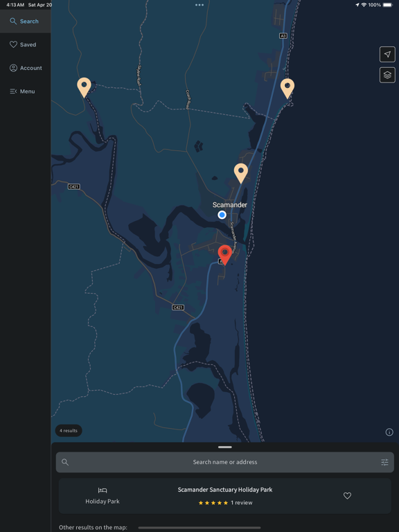Tap the lower C421 road shield

click(x=178, y=308)
